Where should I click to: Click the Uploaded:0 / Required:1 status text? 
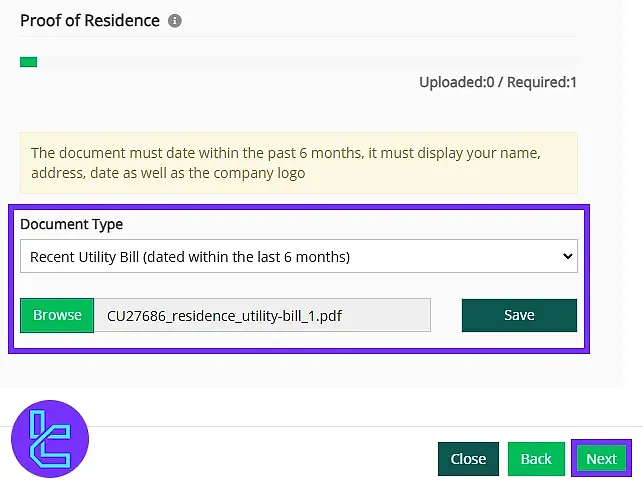498,82
